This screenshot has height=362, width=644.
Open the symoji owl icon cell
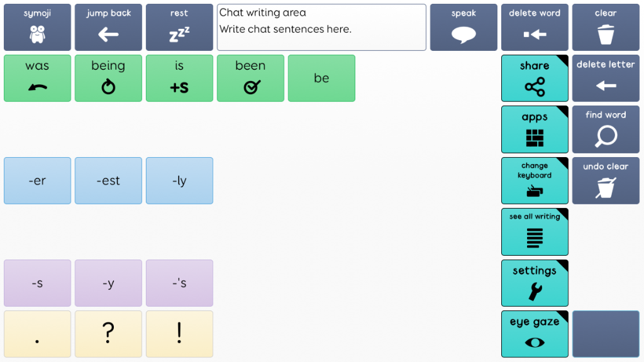[x=37, y=28]
